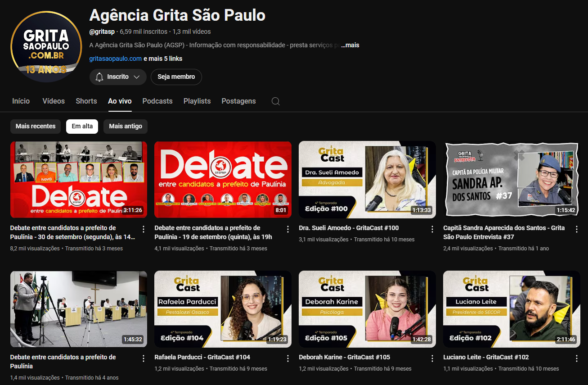Image resolution: width=588 pixels, height=385 pixels.
Task: Open "Deborah Karine - GritaCast #105" title
Action: 344,358
